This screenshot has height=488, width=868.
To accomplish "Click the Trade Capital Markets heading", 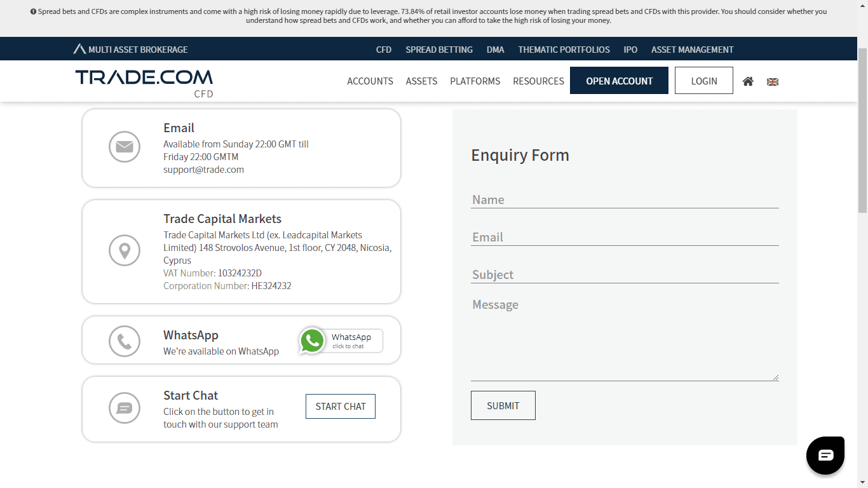I will (222, 219).
